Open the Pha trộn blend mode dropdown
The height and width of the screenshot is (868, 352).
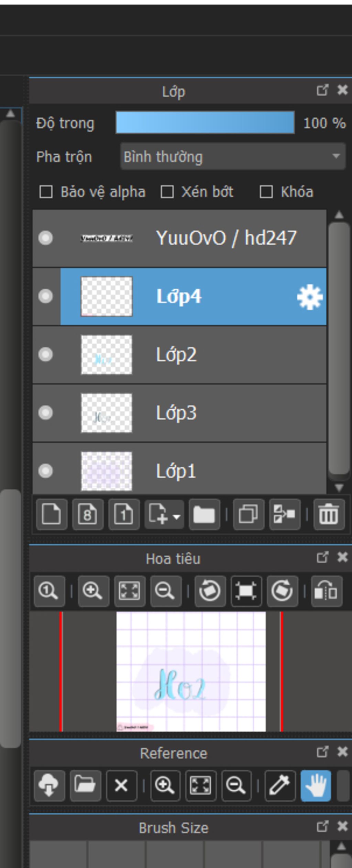233,157
